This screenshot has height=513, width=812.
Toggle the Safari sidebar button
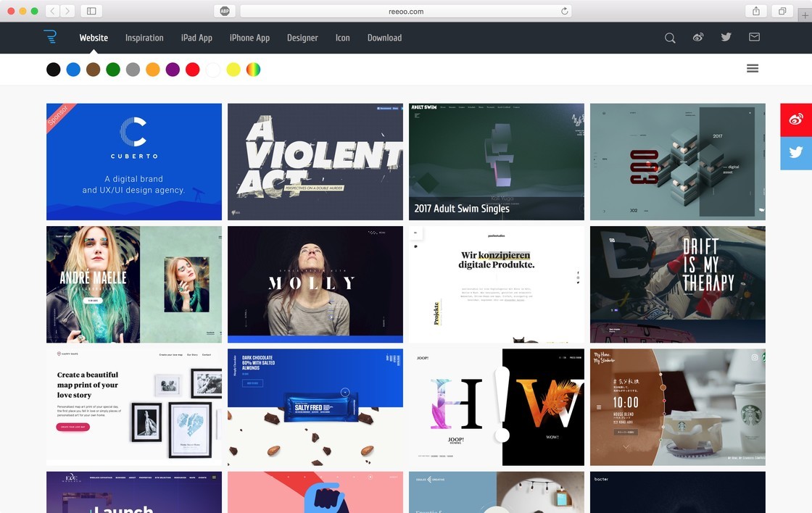(x=91, y=11)
